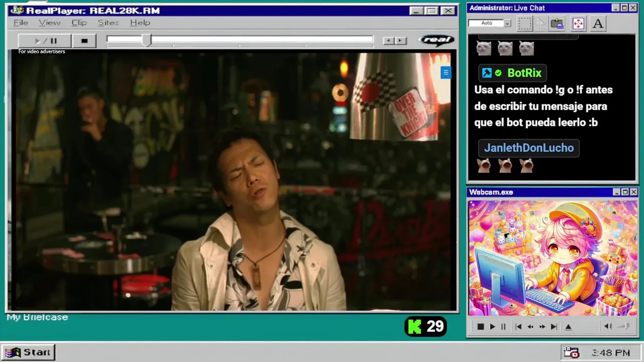Click the Font 'A' icon in Live Chat
Image resolution: width=644 pixels, height=362 pixels.
(x=598, y=23)
